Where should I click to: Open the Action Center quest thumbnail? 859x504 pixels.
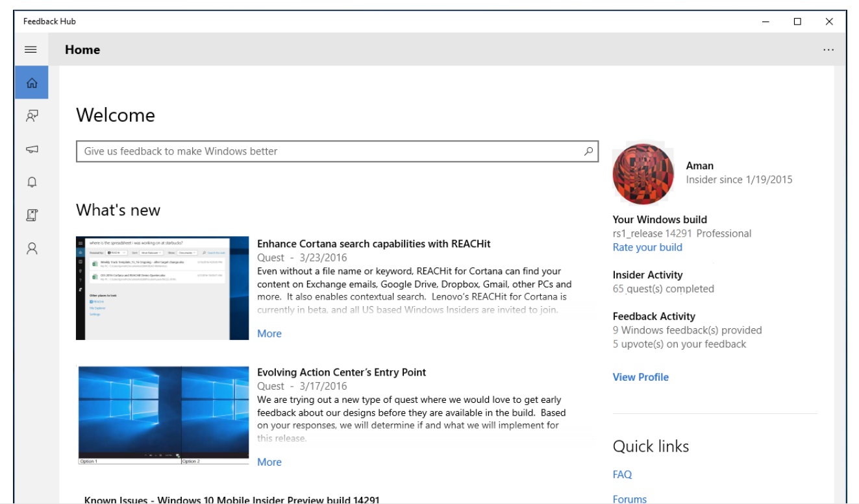click(x=162, y=415)
